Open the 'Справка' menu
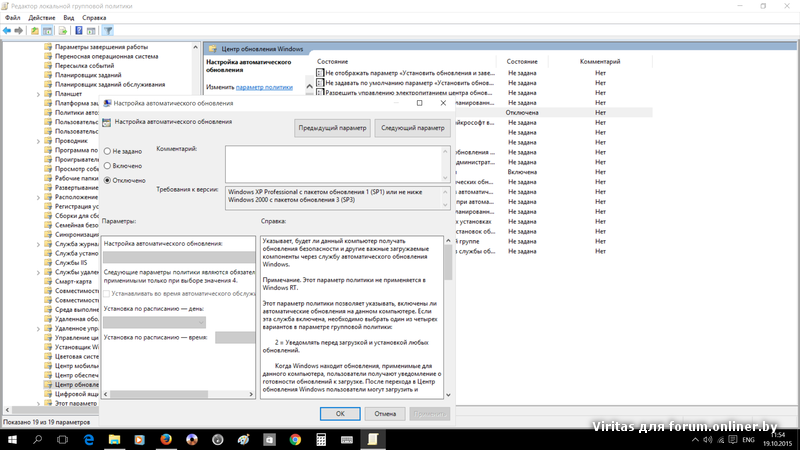 (x=93, y=18)
